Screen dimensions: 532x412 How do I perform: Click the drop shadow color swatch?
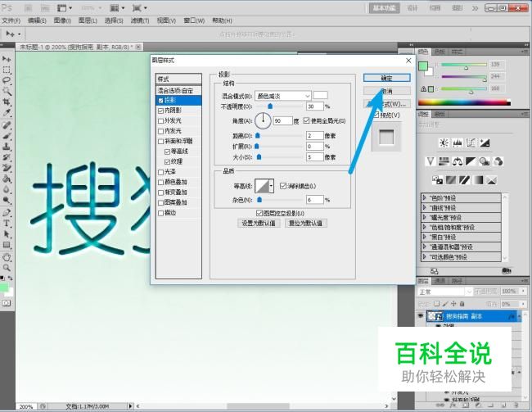321,95
